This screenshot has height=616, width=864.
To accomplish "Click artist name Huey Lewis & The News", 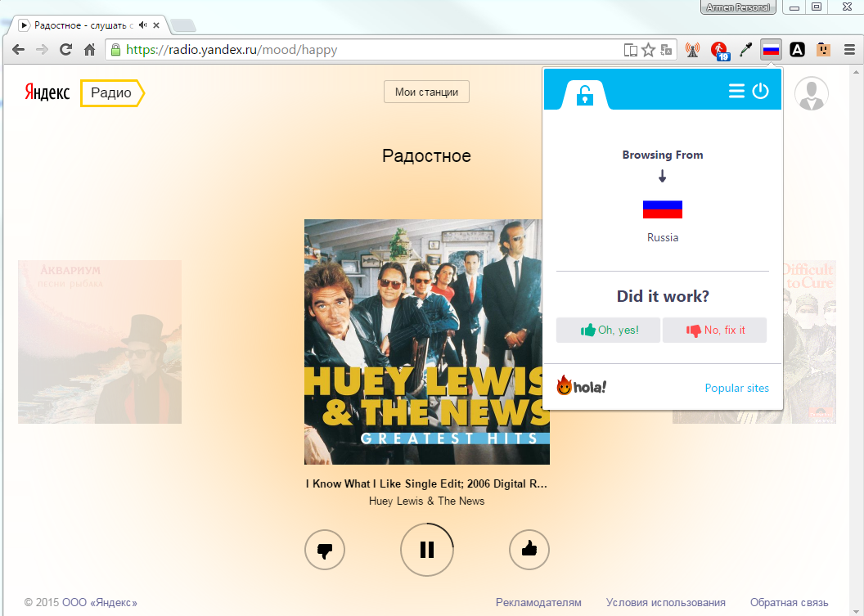I will pos(426,501).
